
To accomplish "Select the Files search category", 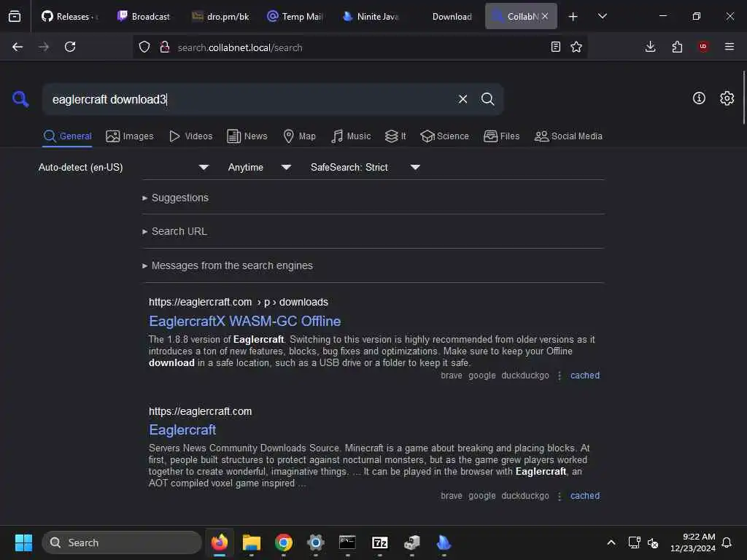I will [501, 136].
